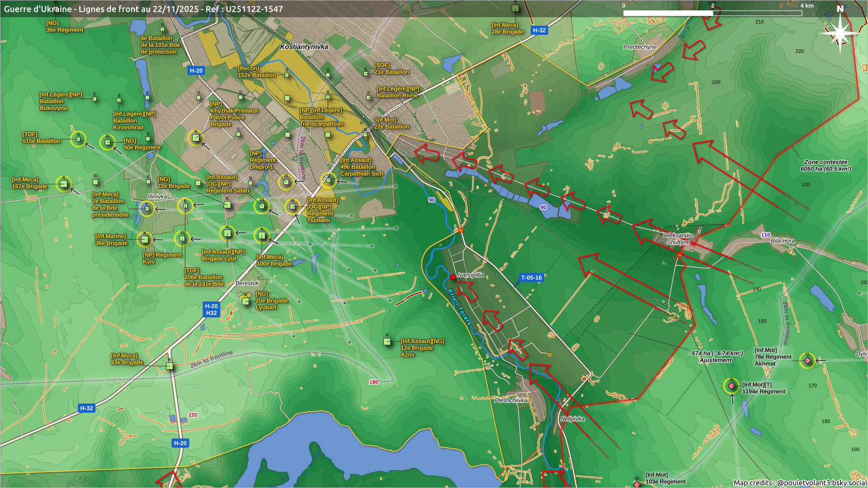Click the 1194e Régiment diamond marker
The width and height of the screenshot is (868, 488).
(731, 386)
